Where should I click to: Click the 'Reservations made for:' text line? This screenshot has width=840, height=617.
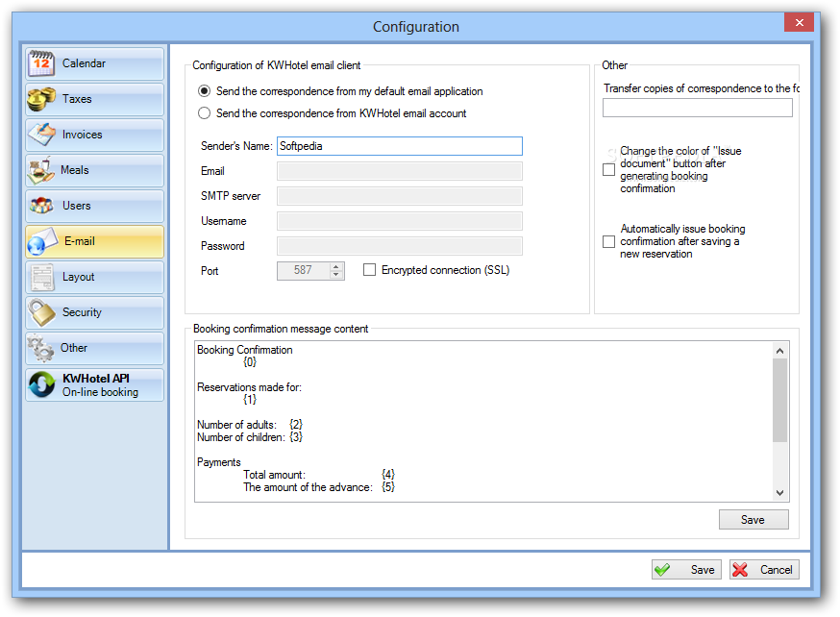pyautogui.click(x=249, y=387)
